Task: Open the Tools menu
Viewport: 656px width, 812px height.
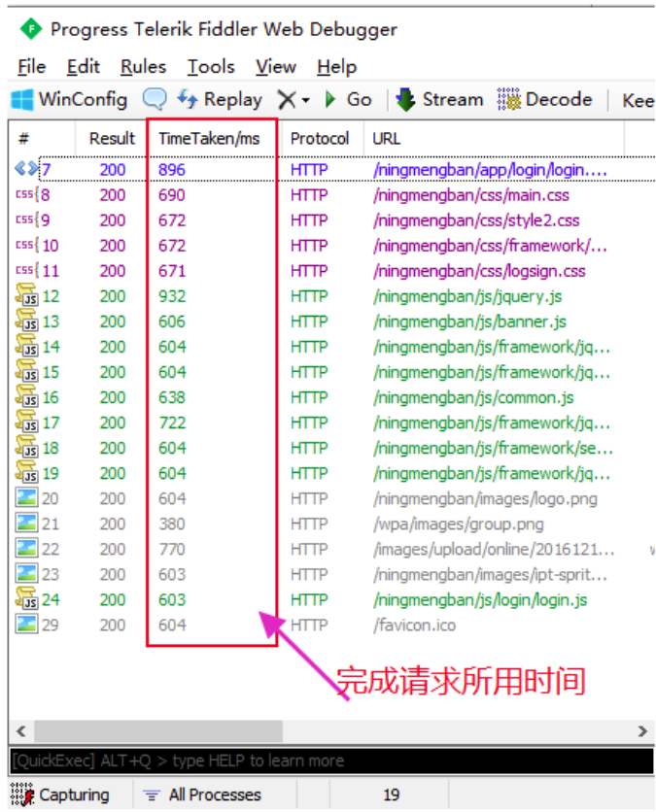Action: (211, 67)
